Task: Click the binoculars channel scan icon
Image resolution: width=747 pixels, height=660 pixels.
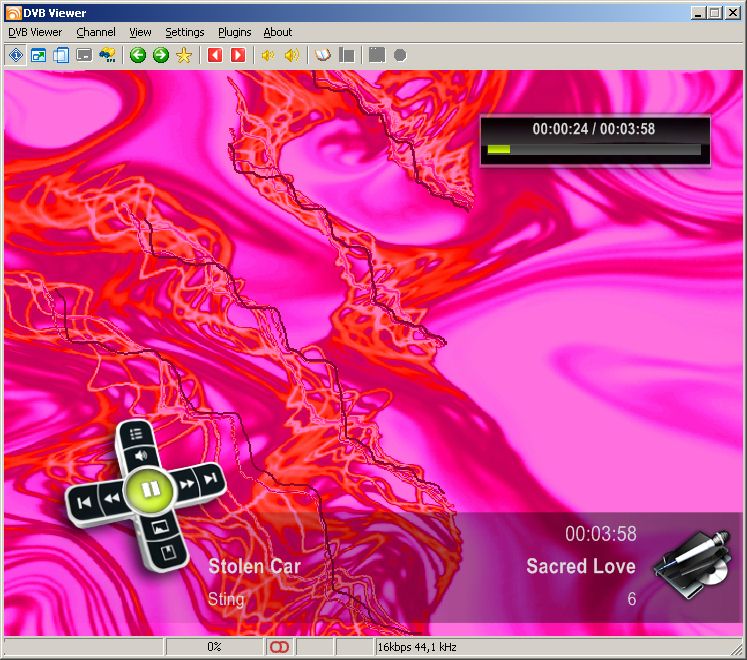Action: (x=107, y=55)
